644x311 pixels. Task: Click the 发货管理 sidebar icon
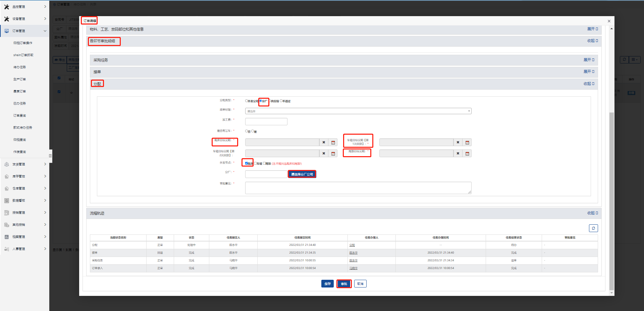pyautogui.click(x=7, y=164)
